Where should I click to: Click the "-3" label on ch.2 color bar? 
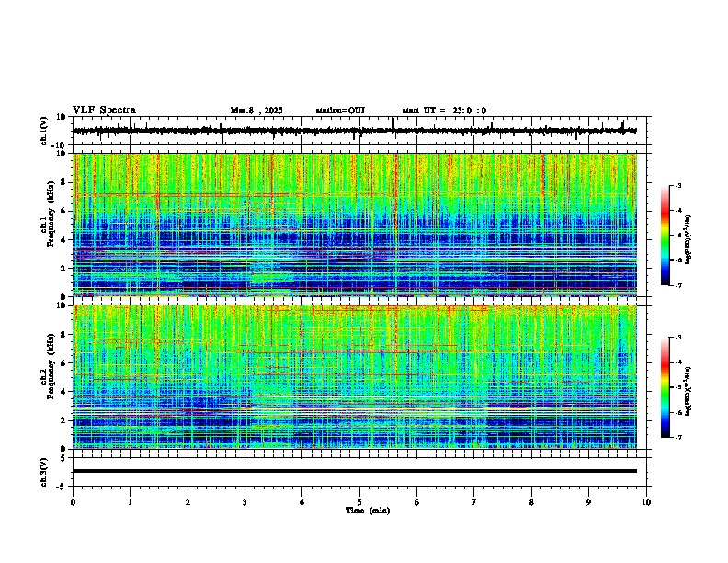678,338
